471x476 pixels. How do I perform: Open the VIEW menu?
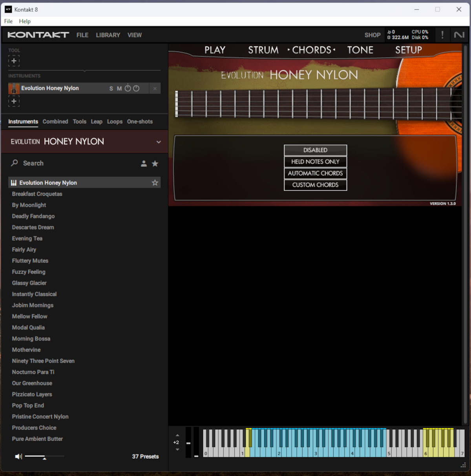point(135,35)
